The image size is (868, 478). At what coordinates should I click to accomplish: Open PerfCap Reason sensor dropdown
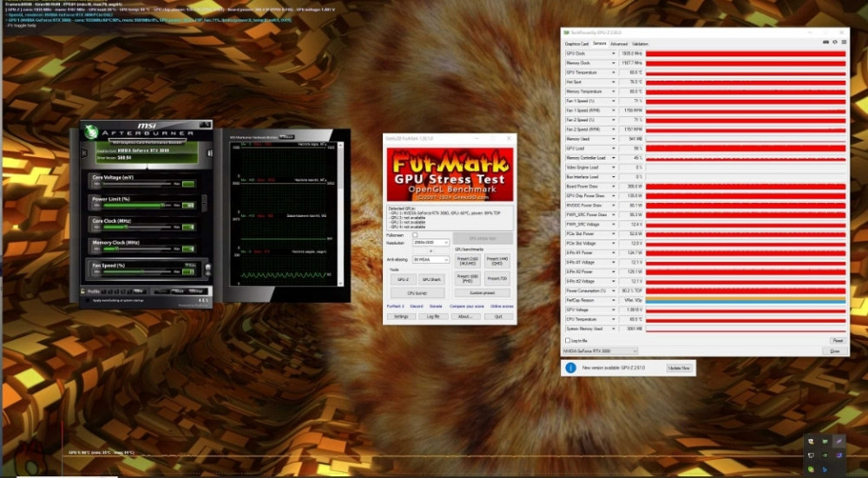click(614, 300)
